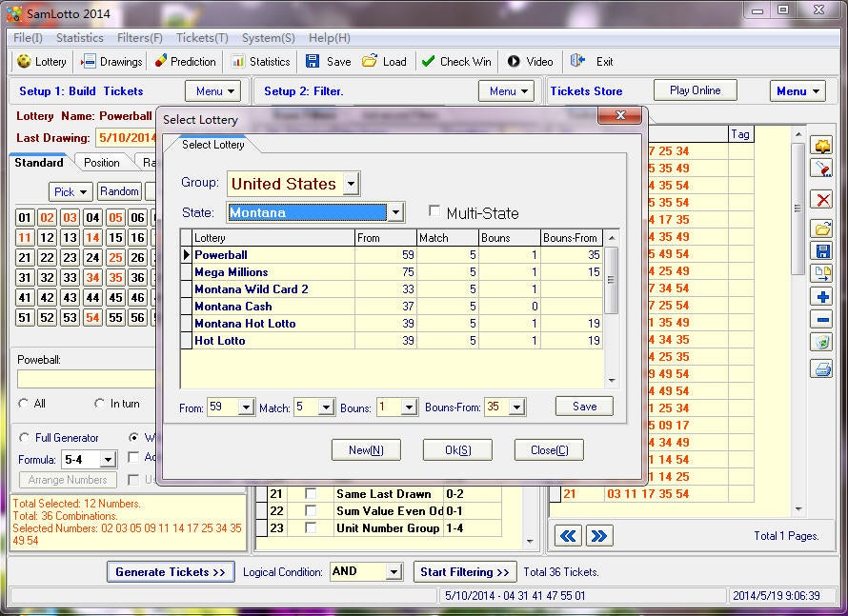Click the New(N) button
848x616 pixels.
pyautogui.click(x=366, y=450)
